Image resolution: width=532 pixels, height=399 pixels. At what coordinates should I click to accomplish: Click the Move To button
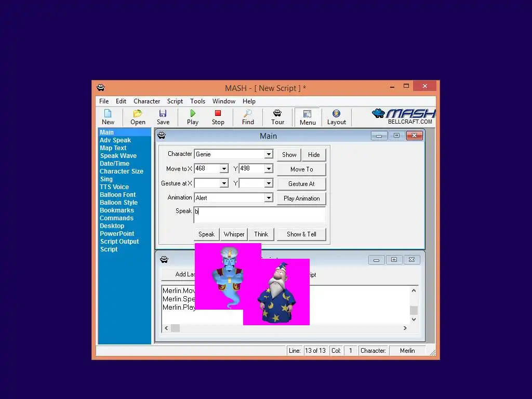point(302,169)
